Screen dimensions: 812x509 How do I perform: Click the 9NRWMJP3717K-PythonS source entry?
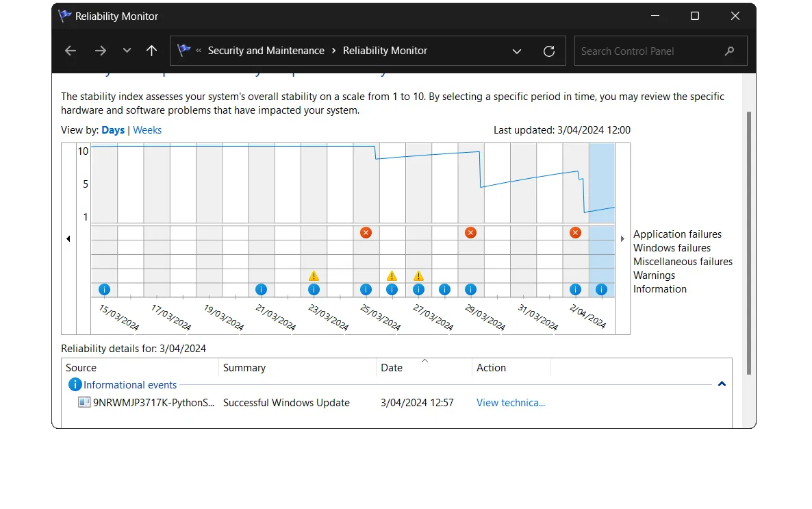tap(153, 403)
